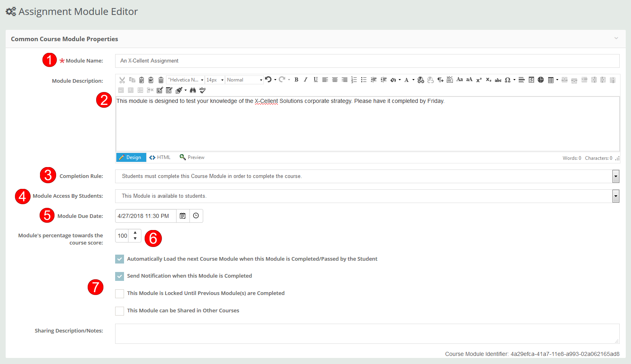
Task: Uncheck Send Notification when this Module is Completed
Action: pos(120,276)
